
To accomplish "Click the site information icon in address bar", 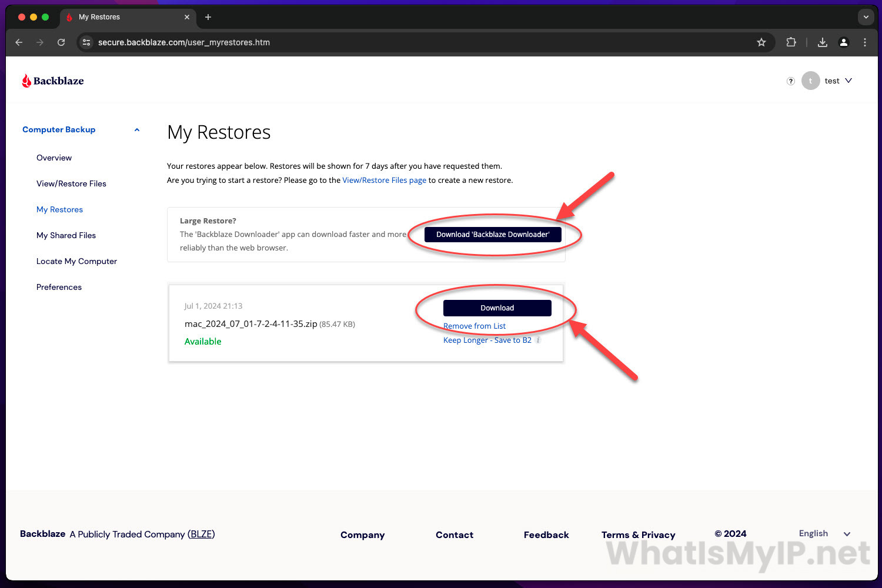I will click(x=86, y=42).
